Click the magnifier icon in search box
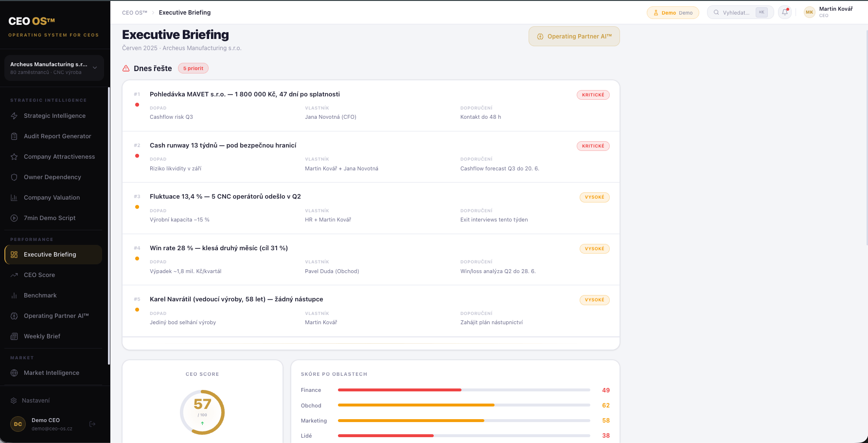 click(x=716, y=13)
